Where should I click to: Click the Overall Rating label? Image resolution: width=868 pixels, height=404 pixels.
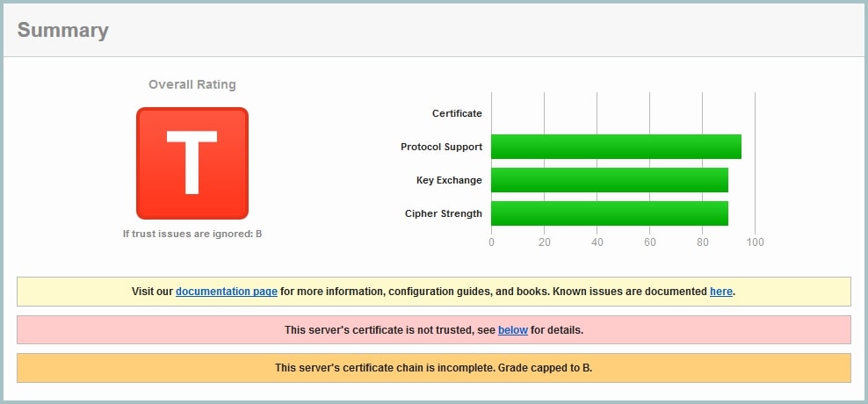tap(192, 85)
